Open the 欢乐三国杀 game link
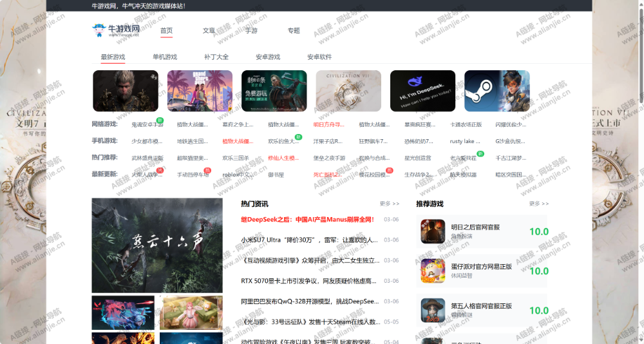This screenshot has width=644, height=344. pos(236,158)
